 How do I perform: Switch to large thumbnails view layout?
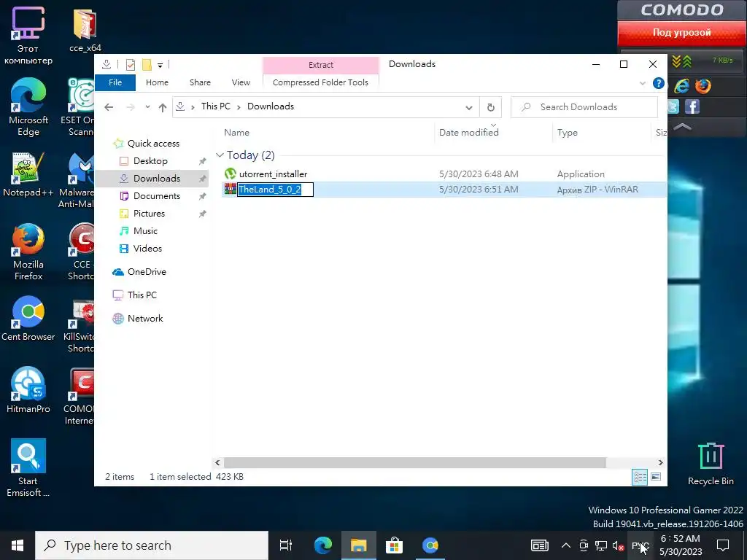coord(656,477)
